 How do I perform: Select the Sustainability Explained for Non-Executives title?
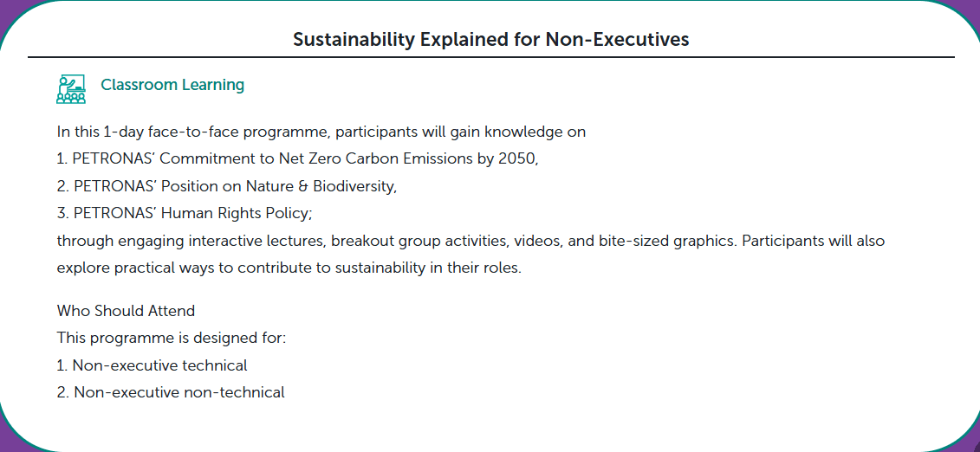(x=491, y=39)
